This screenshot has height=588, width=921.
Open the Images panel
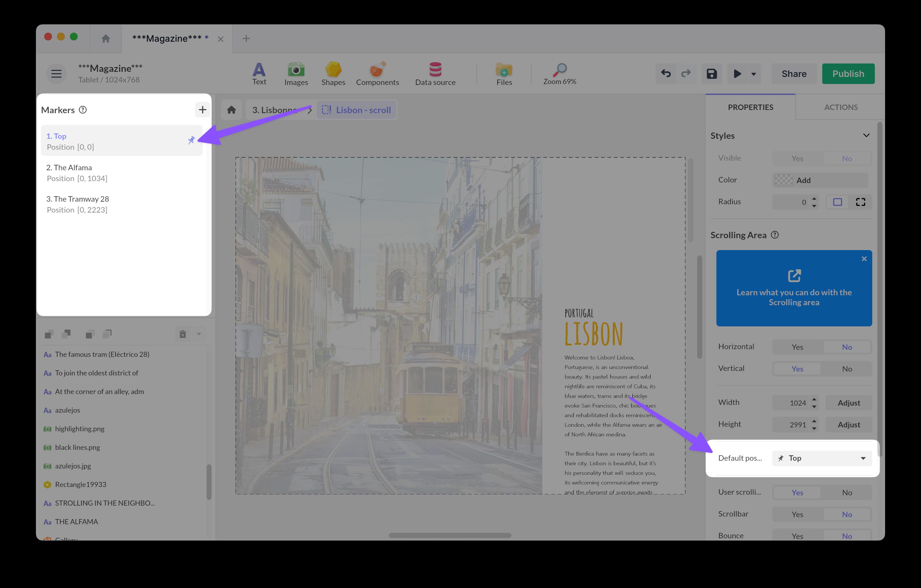coord(296,73)
